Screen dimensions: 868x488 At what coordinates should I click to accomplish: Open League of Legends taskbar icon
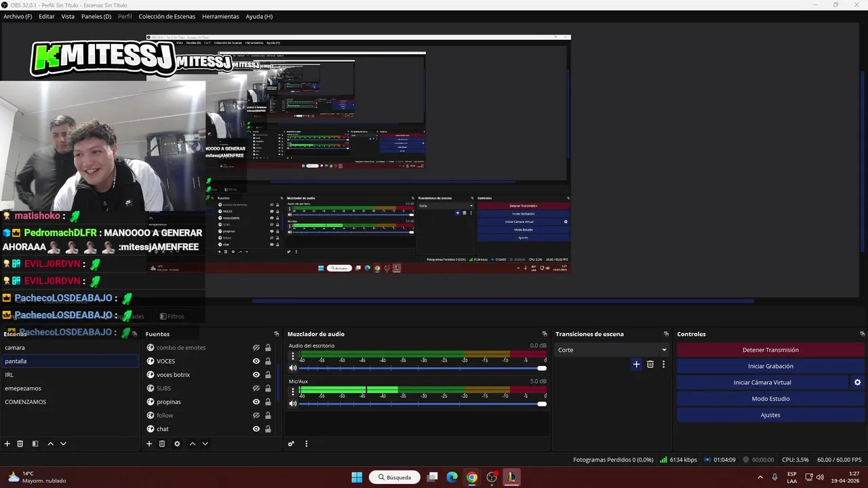click(511, 477)
